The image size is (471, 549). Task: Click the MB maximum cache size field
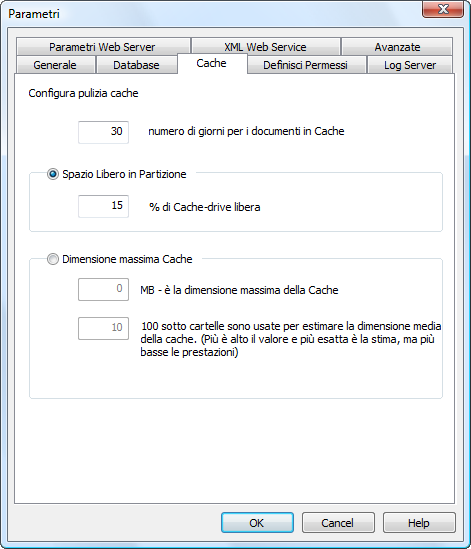[x=103, y=289]
